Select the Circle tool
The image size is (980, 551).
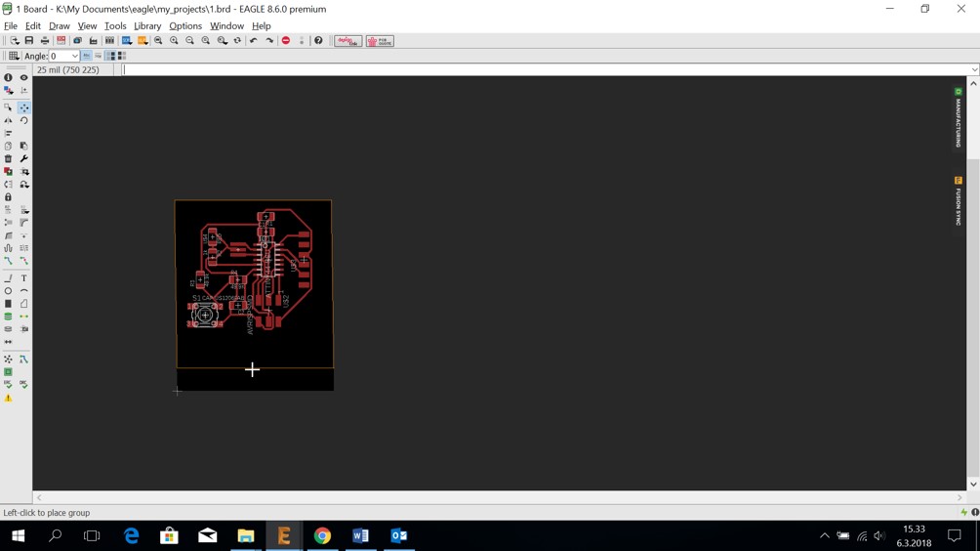point(8,291)
